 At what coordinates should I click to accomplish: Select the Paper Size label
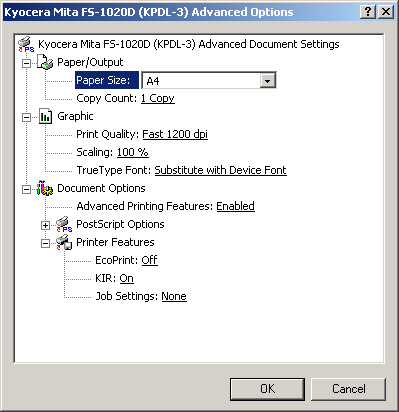(x=107, y=80)
